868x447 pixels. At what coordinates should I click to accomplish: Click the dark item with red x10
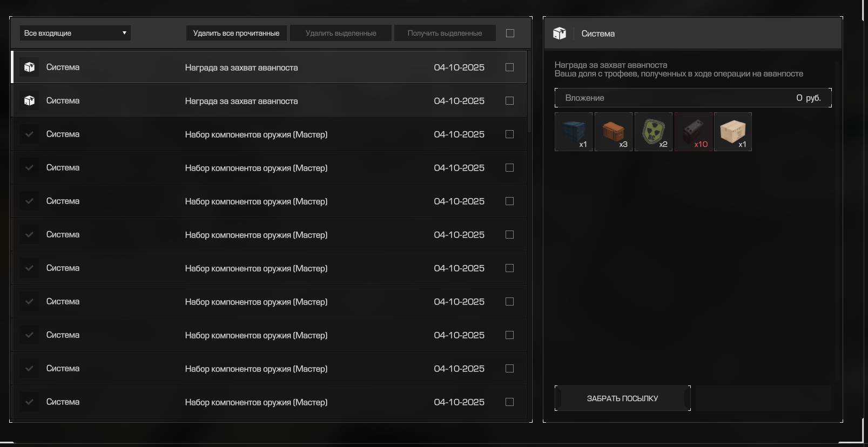(x=693, y=131)
